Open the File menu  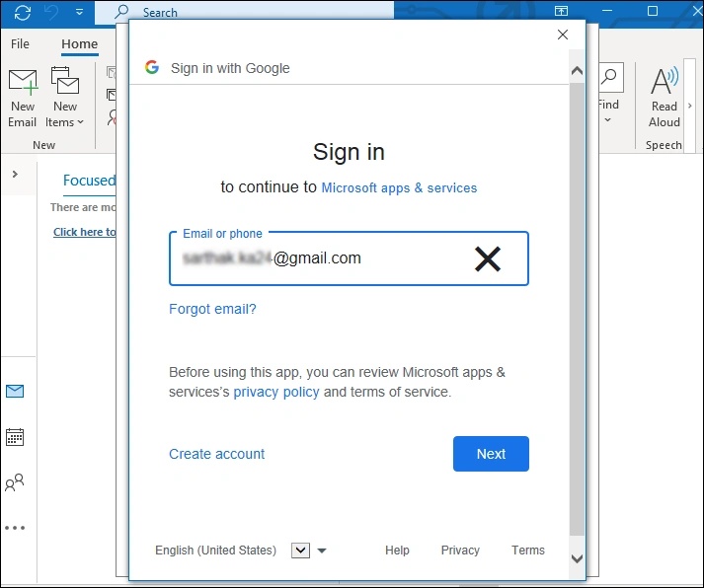click(x=20, y=44)
